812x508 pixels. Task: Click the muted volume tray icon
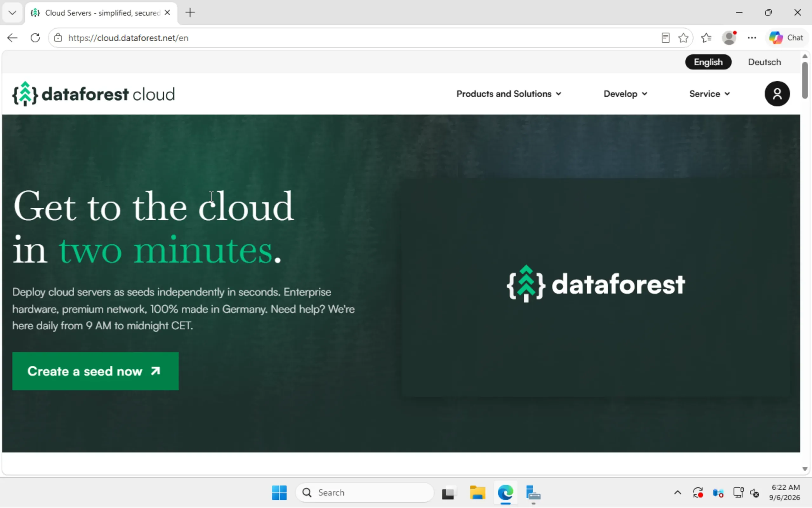pos(755,493)
